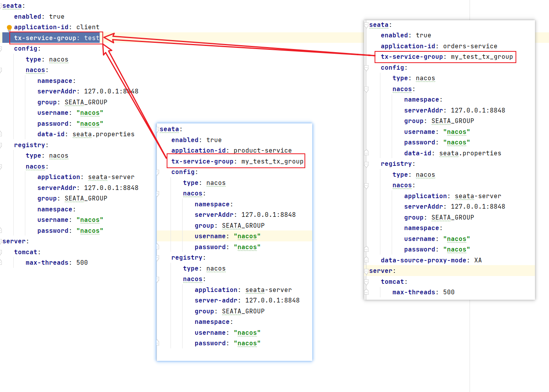This screenshot has height=392, width=549.
Task: Click max-threads: 500 in client config
Action: (57, 263)
